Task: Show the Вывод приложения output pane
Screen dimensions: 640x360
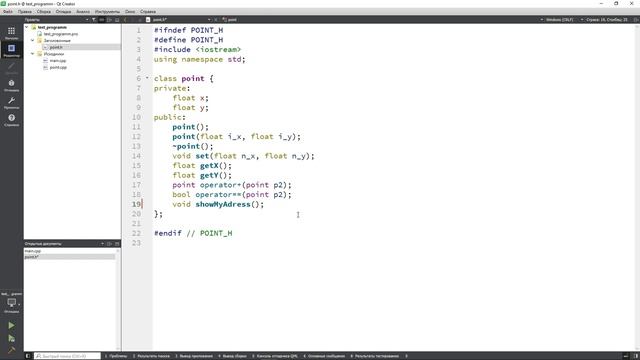Action: tap(194, 356)
